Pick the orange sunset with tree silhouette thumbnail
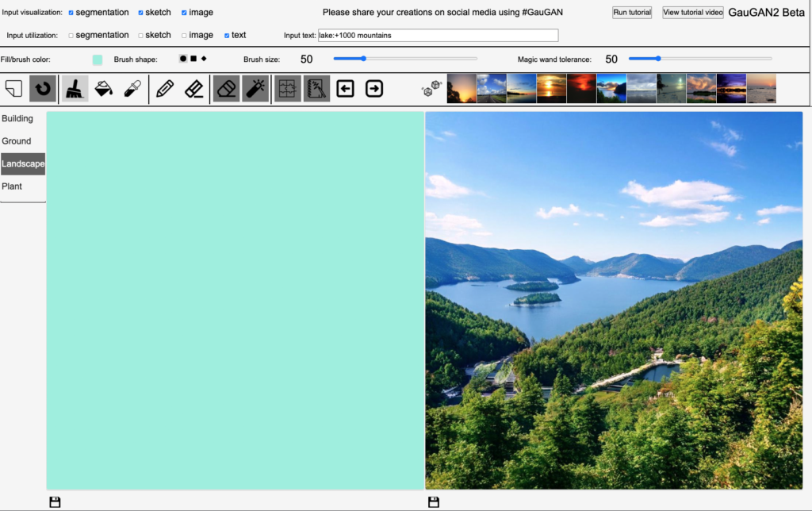 (462, 89)
